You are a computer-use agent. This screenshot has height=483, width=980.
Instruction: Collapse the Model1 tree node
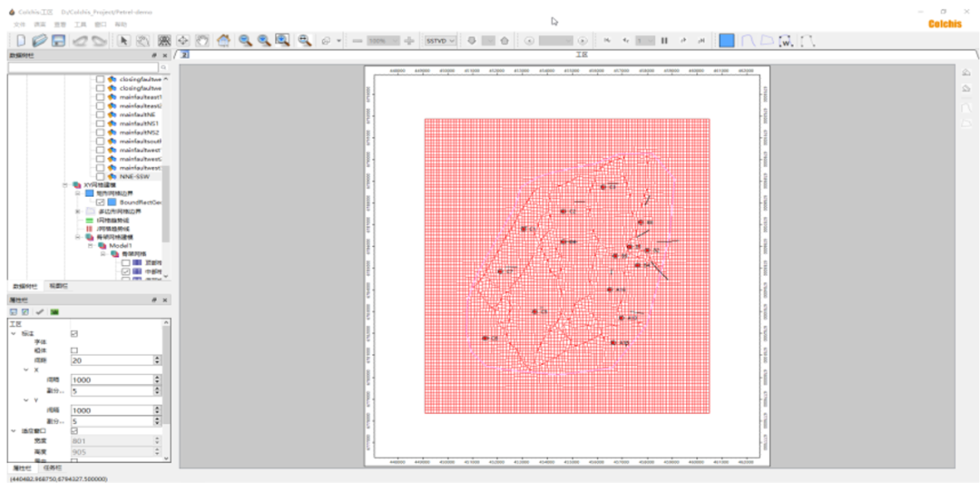(x=90, y=245)
